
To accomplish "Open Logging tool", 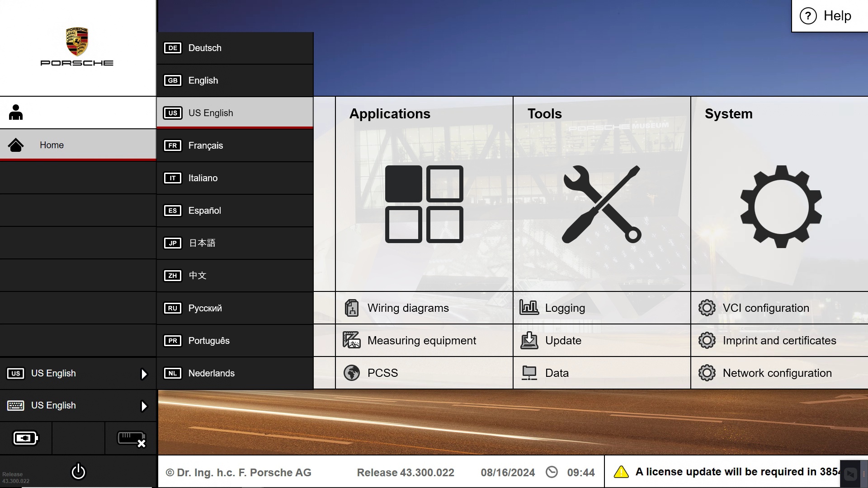I will 602,308.
